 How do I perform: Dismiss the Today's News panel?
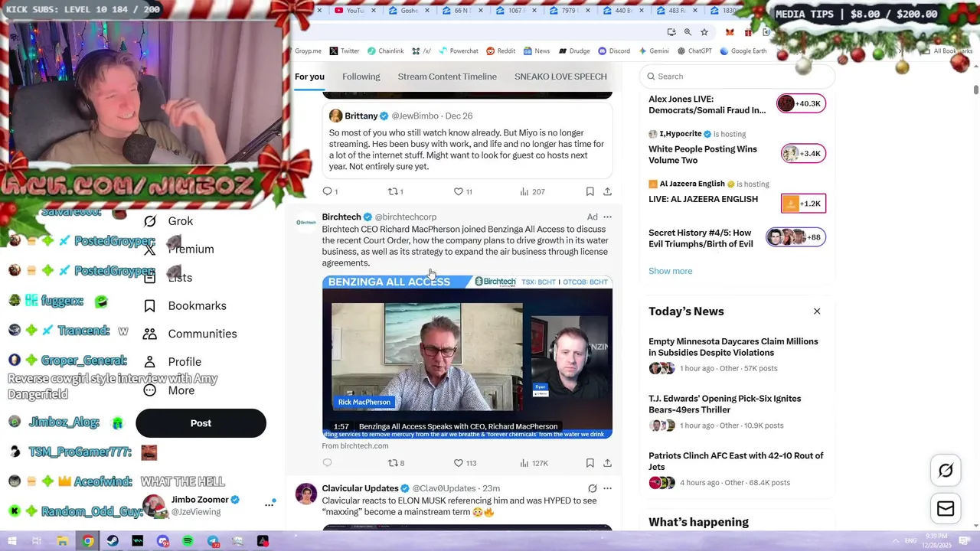(817, 311)
